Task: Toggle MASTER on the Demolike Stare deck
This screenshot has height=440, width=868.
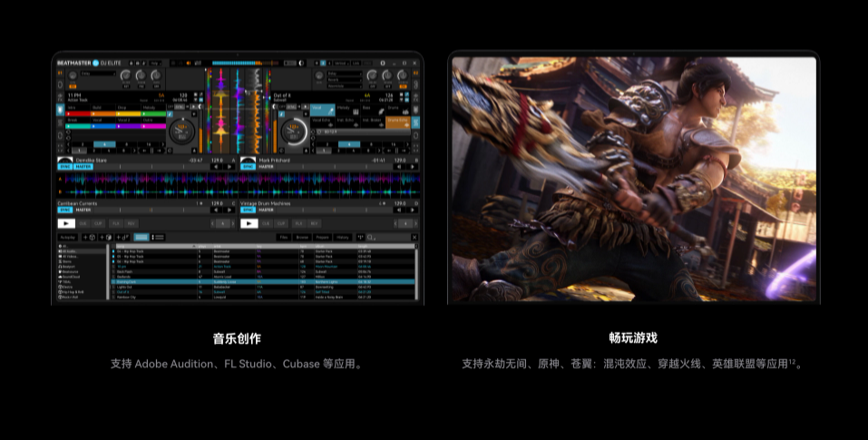Action: point(83,167)
